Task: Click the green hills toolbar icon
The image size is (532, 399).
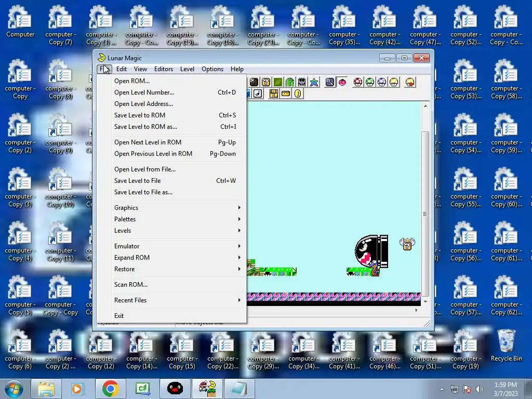Action: coord(290,82)
